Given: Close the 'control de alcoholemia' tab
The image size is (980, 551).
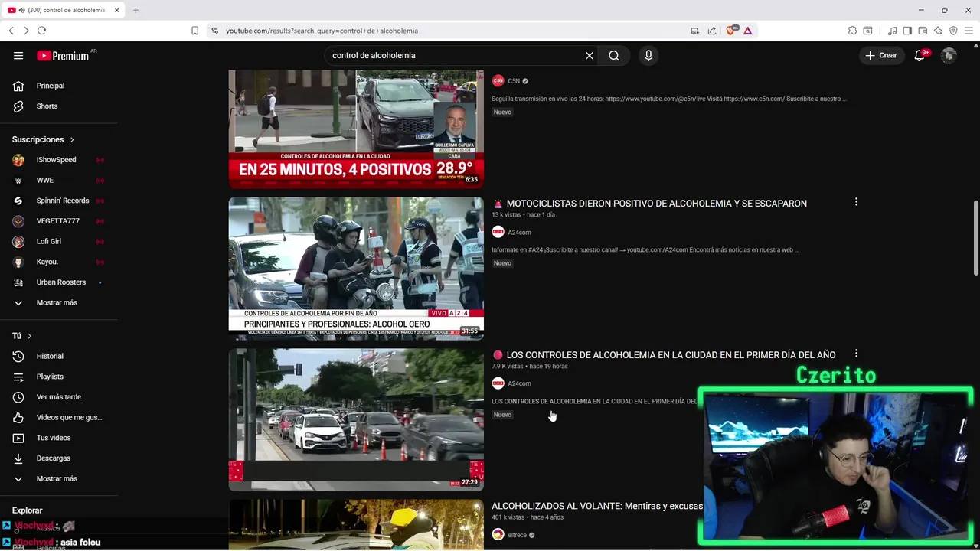Looking at the screenshot, I should pyautogui.click(x=116, y=10).
